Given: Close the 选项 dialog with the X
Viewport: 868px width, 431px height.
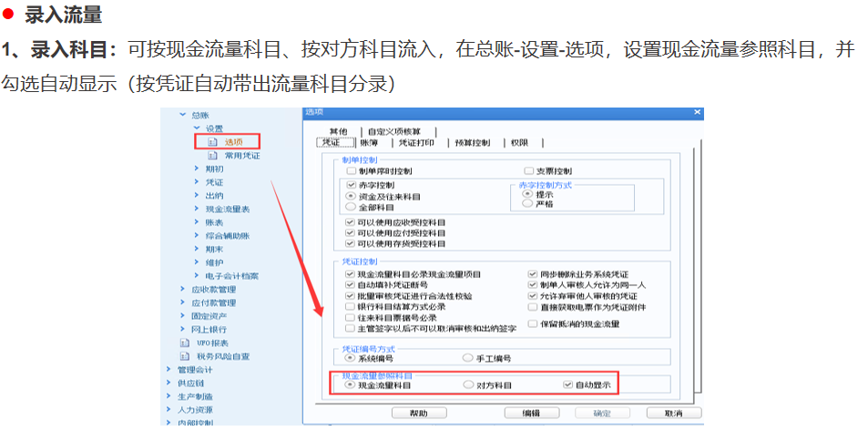Looking at the screenshot, I should coord(698,112).
